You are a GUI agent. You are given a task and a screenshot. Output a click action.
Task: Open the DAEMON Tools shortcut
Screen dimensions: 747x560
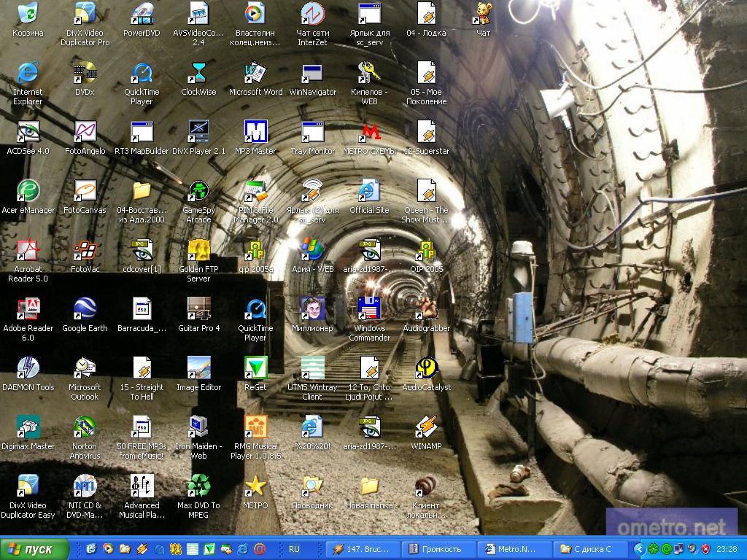tap(28, 368)
